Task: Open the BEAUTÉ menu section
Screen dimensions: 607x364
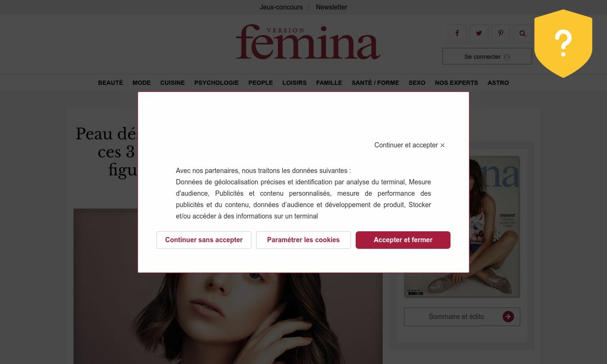Action: point(110,82)
